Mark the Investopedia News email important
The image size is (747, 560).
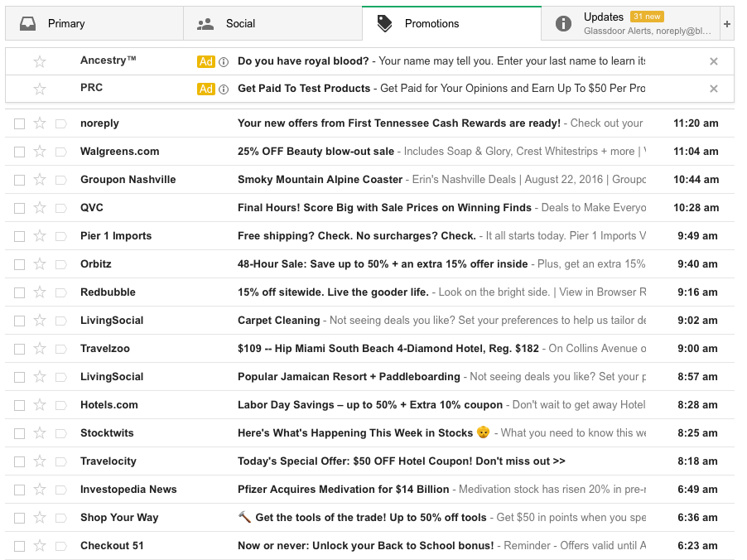click(x=61, y=490)
